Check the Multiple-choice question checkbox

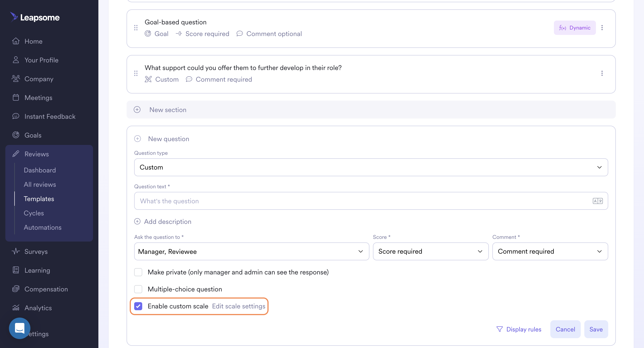click(138, 289)
